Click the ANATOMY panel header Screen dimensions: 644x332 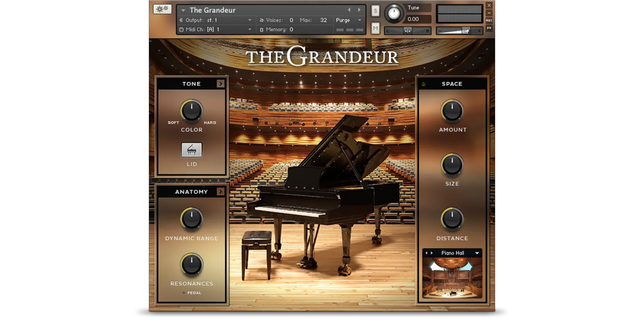pyautogui.click(x=191, y=192)
